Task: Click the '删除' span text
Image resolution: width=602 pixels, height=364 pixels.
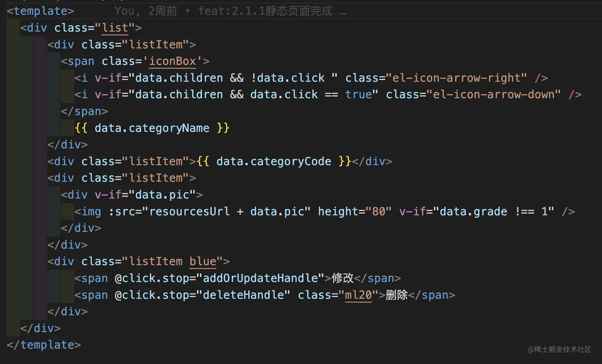Action: (397, 295)
